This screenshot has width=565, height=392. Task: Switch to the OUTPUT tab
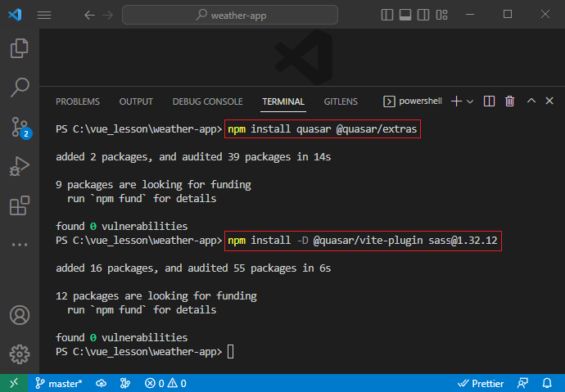136,101
